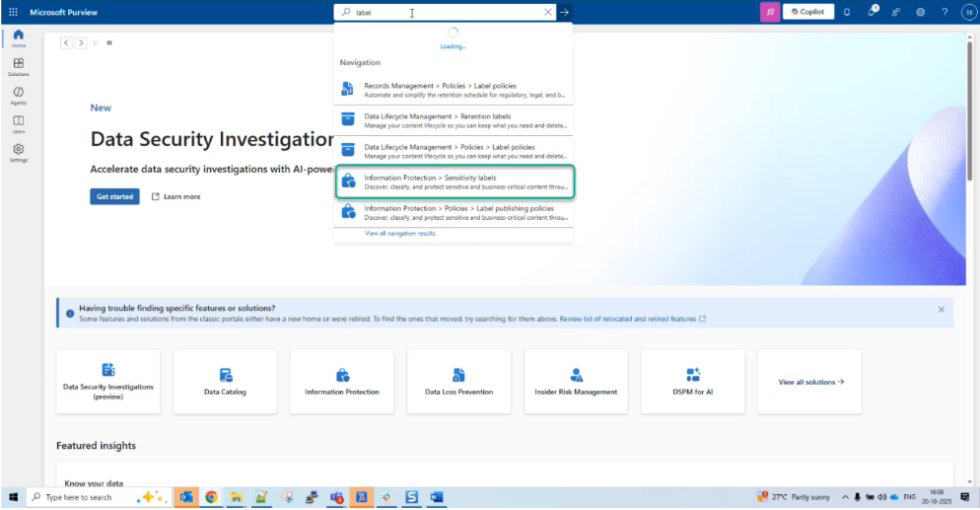Open Settings in the left sidebar
The height and width of the screenshot is (510, 980).
[19, 152]
